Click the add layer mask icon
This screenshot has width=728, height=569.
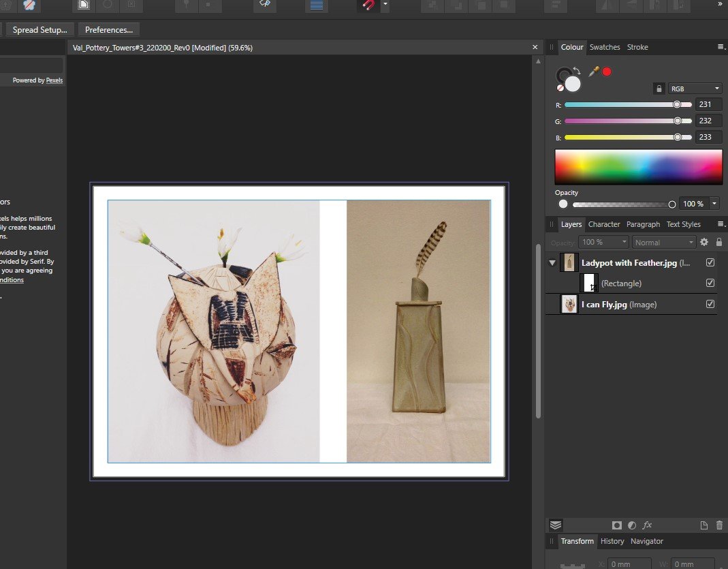617,525
